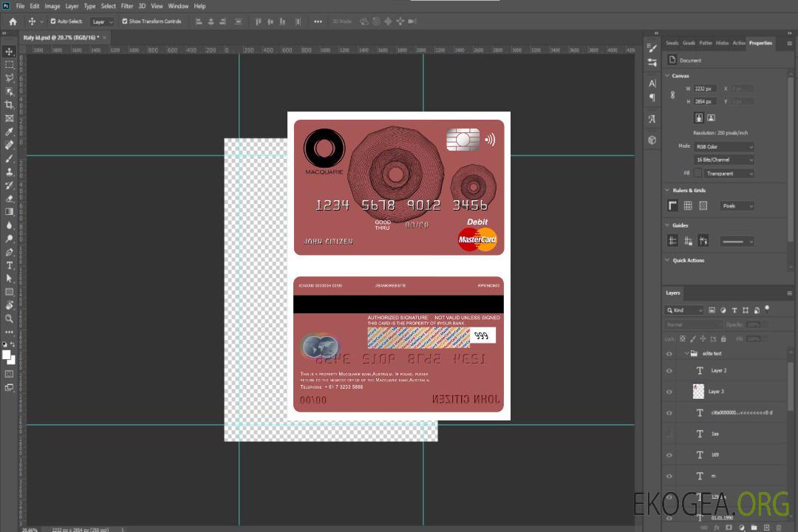Click the Home icon in options bar

(13, 21)
